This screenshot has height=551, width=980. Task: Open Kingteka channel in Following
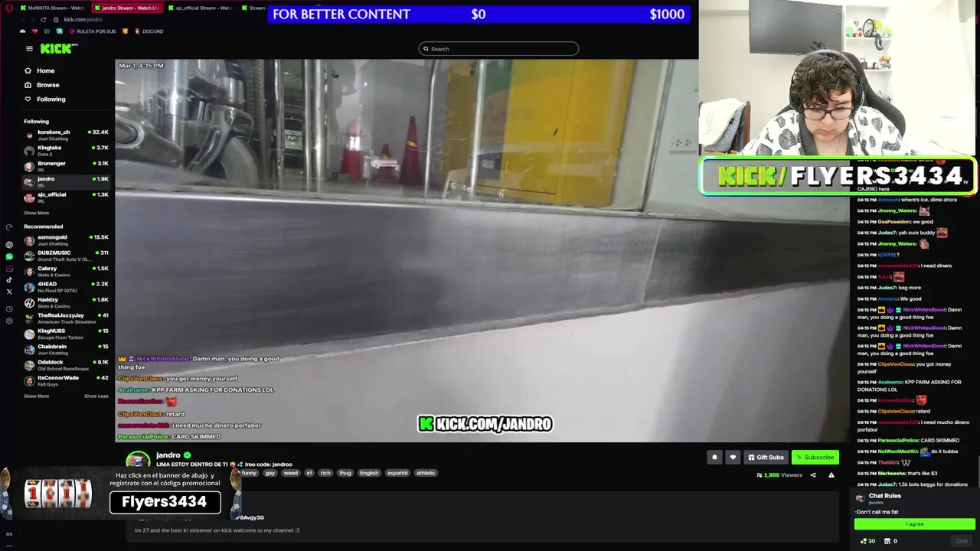click(66, 151)
